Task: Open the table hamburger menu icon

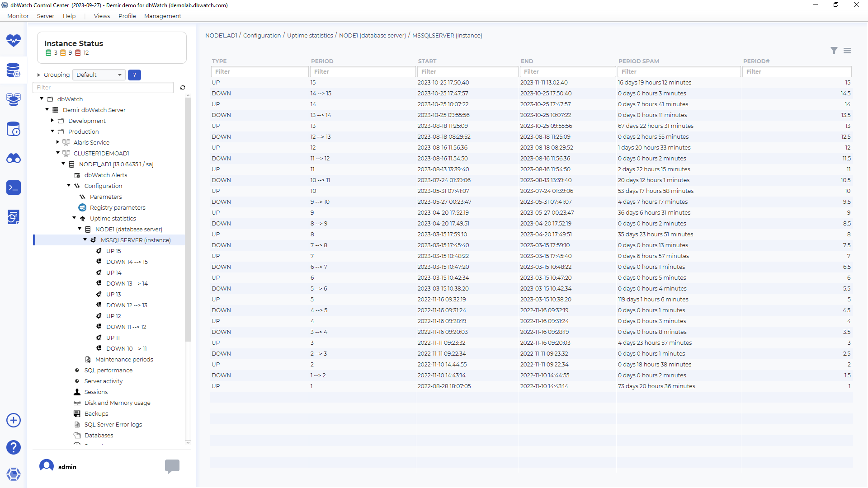Action: [847, 51]
